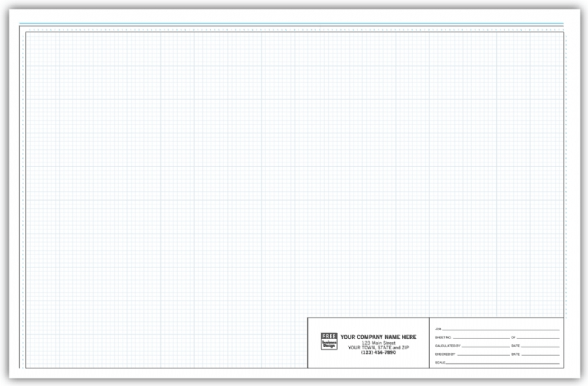This screenshot has height=386, width=588.
Task: Click the (123) 456-7890 phone number
Action: pos(379,353)
